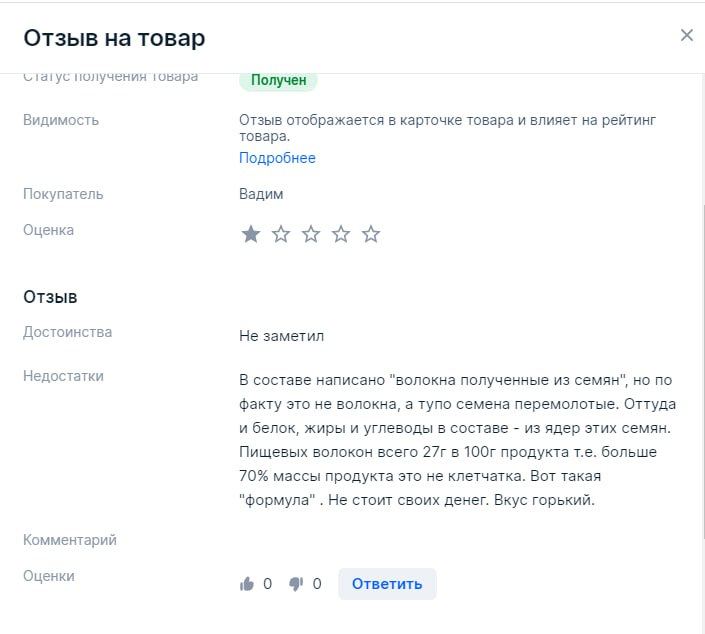Click the green 'Получен' status badge
Viewport: 705px width, 634px height.
(278, 81)
